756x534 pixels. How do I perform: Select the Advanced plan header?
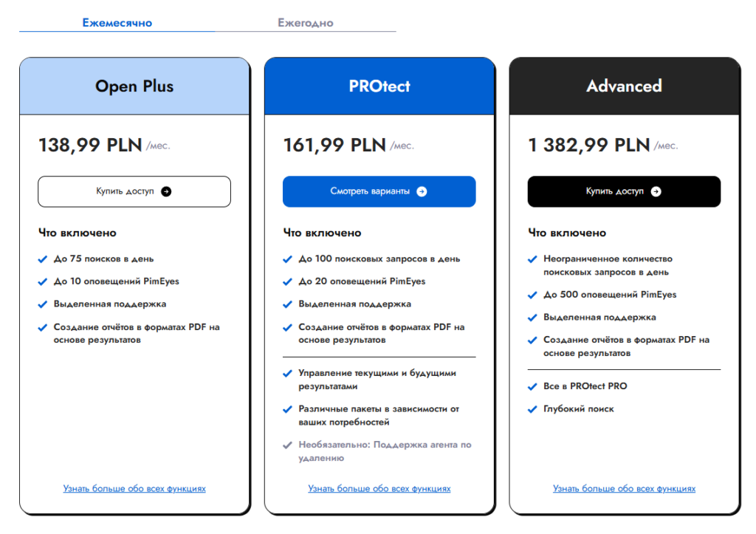[625, 86]
